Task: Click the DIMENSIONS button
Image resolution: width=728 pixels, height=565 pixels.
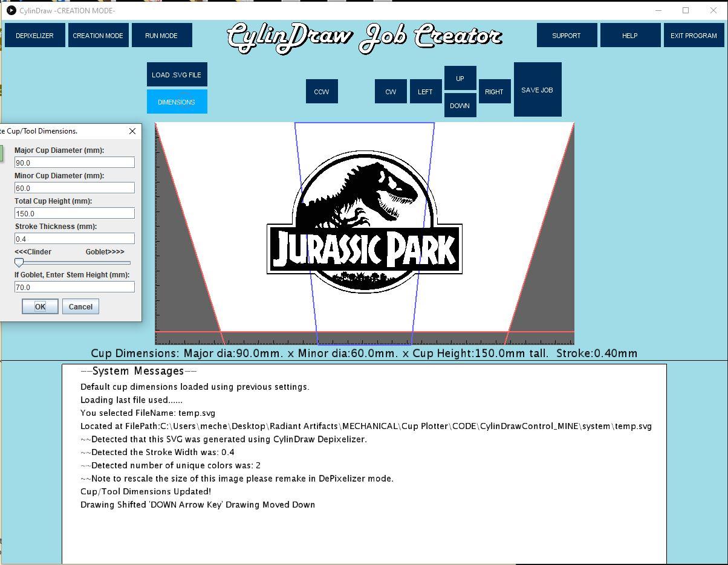Action: click(x=177, y=102)
